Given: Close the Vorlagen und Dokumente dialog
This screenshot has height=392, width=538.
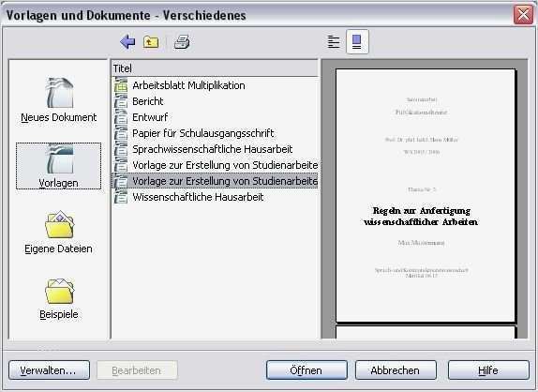Looking at the screenshot, I should pos(523,15).
